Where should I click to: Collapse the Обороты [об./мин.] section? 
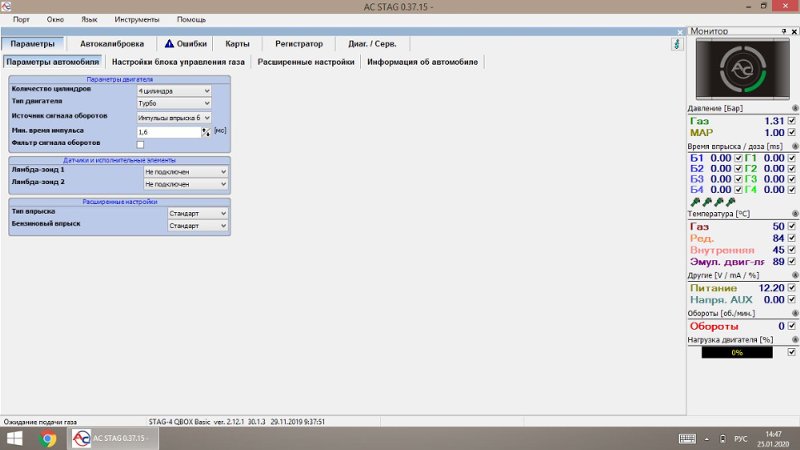(795, 313)
